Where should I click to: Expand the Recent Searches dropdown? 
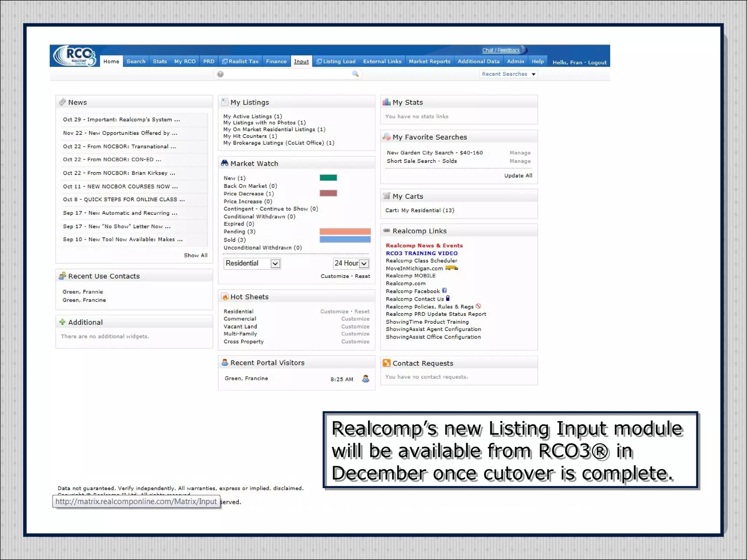click(508, 74)
